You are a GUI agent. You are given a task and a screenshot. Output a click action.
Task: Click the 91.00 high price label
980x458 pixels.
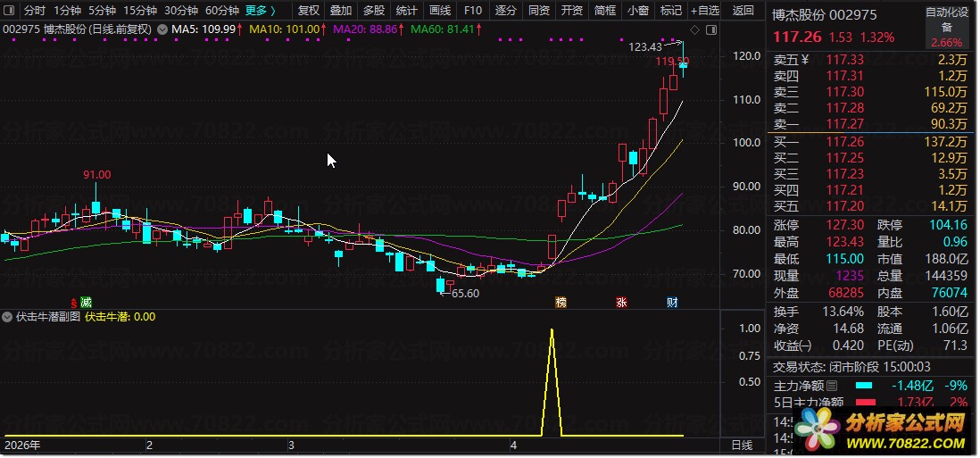[x=97, y=175]
